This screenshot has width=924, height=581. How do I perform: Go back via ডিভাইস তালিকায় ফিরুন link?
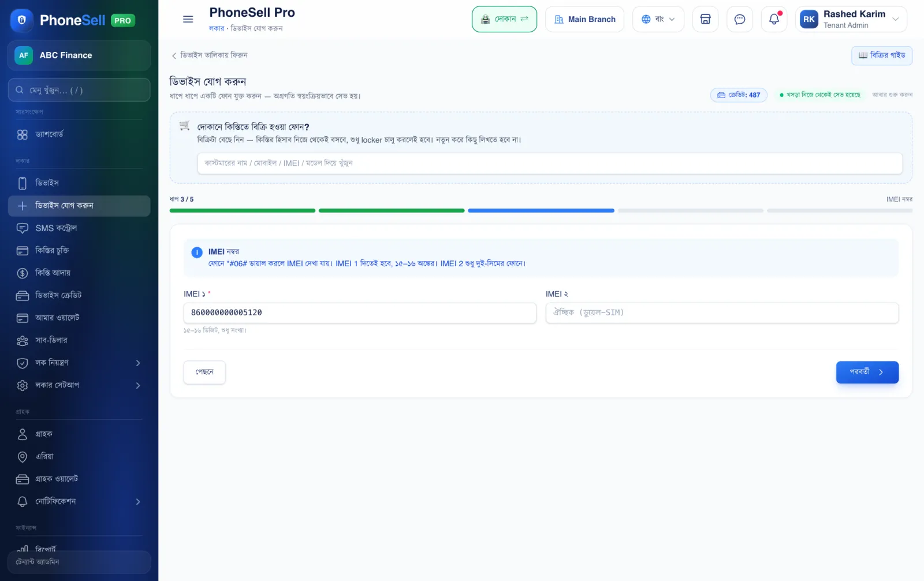[x=209, y=55]
